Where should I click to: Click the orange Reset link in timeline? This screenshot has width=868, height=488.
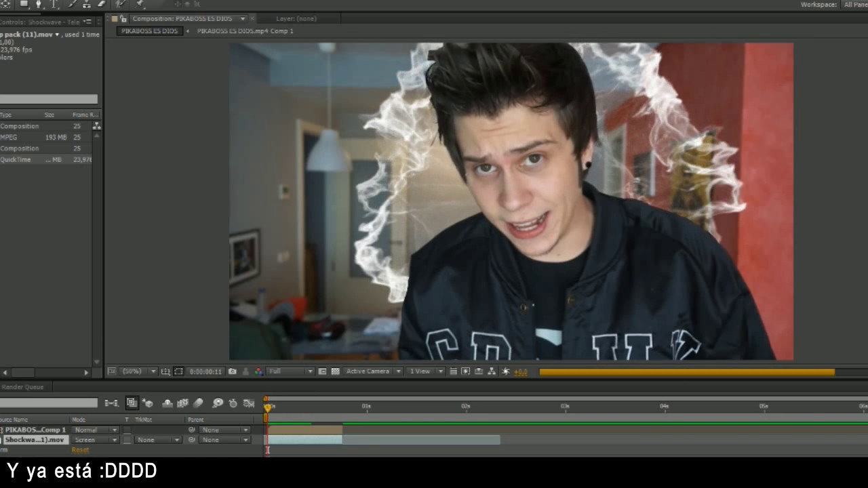pos(80,450)
